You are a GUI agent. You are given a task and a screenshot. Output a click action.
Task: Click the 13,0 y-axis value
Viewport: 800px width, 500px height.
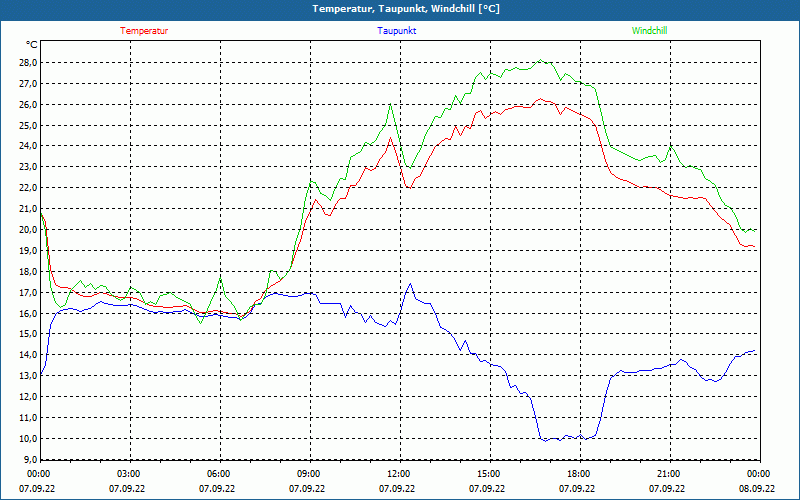(x=28, y=376)
